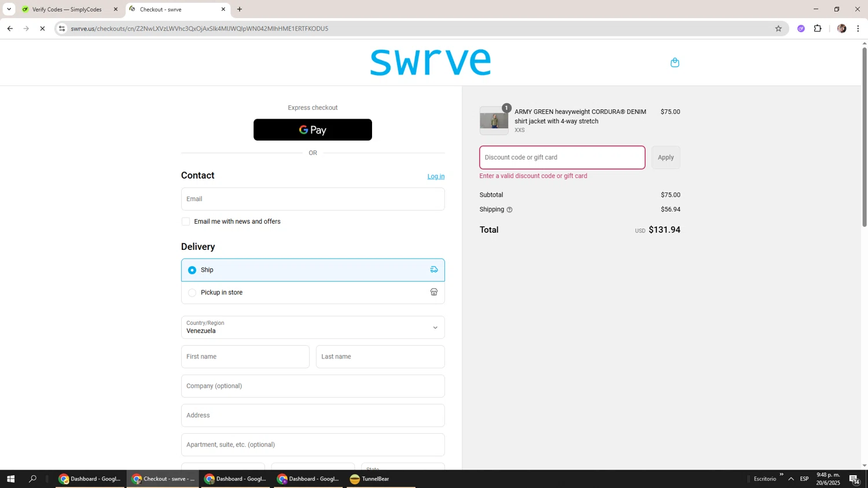The image size is (868, 488).
Task: Click the swrve logo
Action: (431, 62)
